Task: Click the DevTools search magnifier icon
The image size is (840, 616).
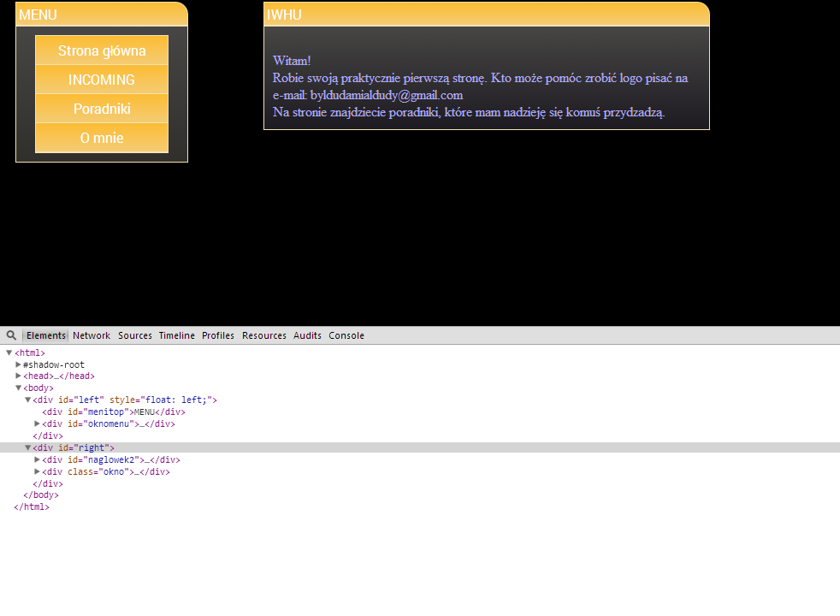Action: (11, 335)
